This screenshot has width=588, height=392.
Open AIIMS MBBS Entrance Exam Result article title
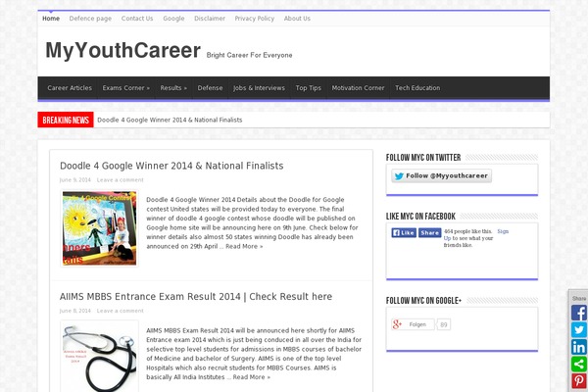click(x=196, y=297)
